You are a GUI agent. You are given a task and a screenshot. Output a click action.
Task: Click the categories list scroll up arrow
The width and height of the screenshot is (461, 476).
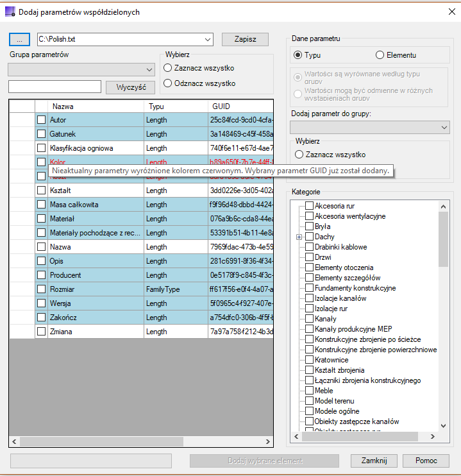point(443,207)
